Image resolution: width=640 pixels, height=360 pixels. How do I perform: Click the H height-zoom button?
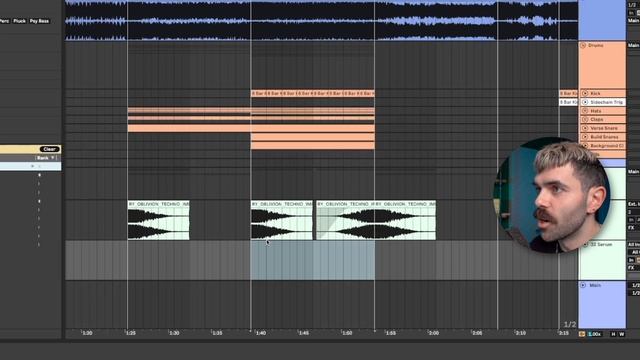pos(613,334)
